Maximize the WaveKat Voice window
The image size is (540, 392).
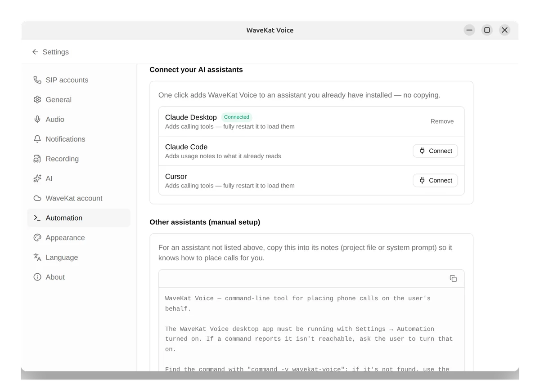(x=487, y=30)
